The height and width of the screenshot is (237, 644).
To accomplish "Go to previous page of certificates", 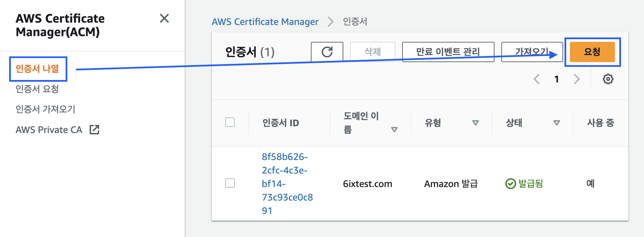I will pos(536,79).
